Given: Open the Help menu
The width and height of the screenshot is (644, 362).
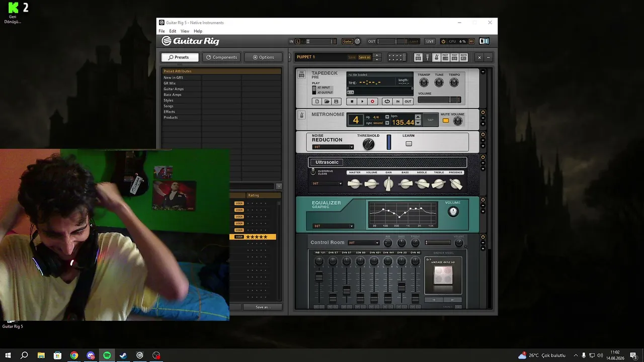Looking at the screenshot, I should coord(198,31).
